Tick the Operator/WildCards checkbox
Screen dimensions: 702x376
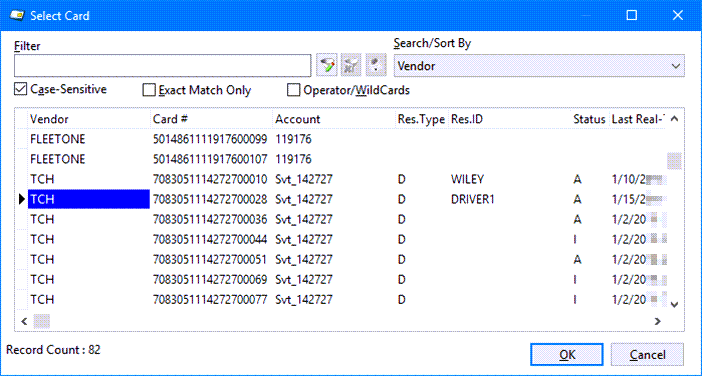point(293,90)
